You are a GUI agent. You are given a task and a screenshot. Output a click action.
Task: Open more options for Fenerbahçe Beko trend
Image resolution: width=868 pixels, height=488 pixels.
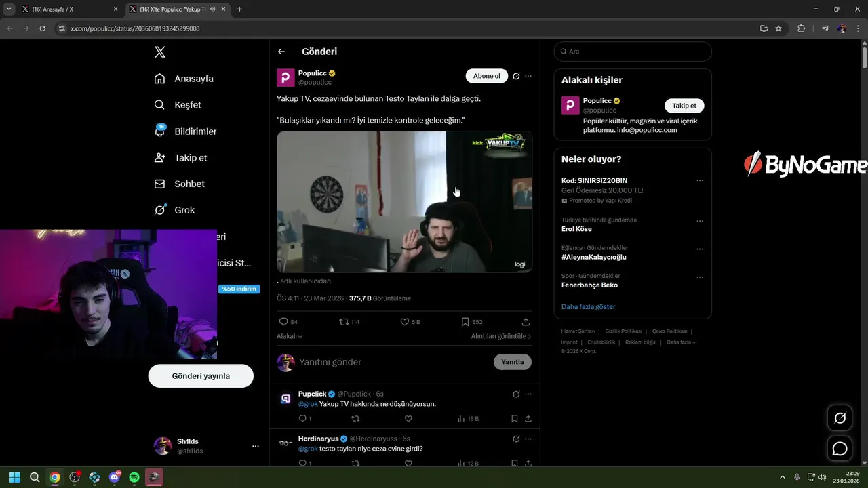[x=700, y=277]
